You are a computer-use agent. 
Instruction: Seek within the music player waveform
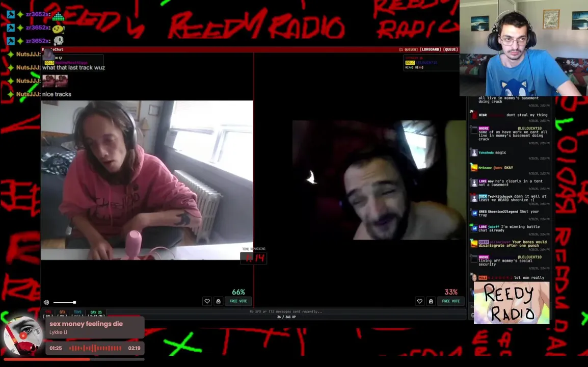point(95,348)
